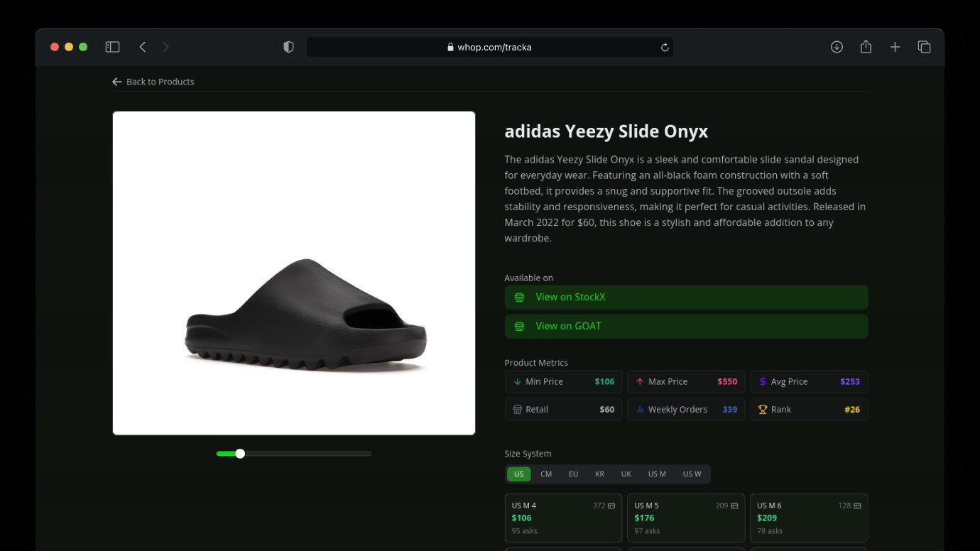Open View on GOAT link
Image resolution: width=980 pixels, height=551 pixels.
click(x=686, y=327)
